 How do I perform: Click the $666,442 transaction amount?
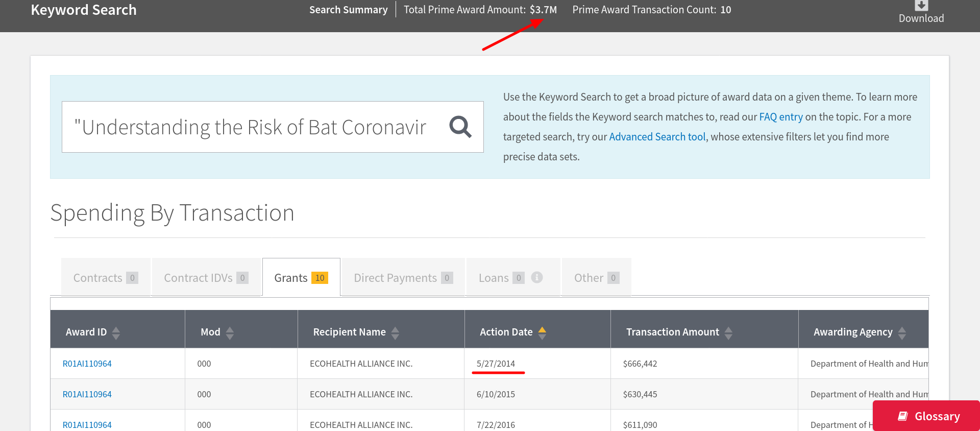(x=640, y=364)
